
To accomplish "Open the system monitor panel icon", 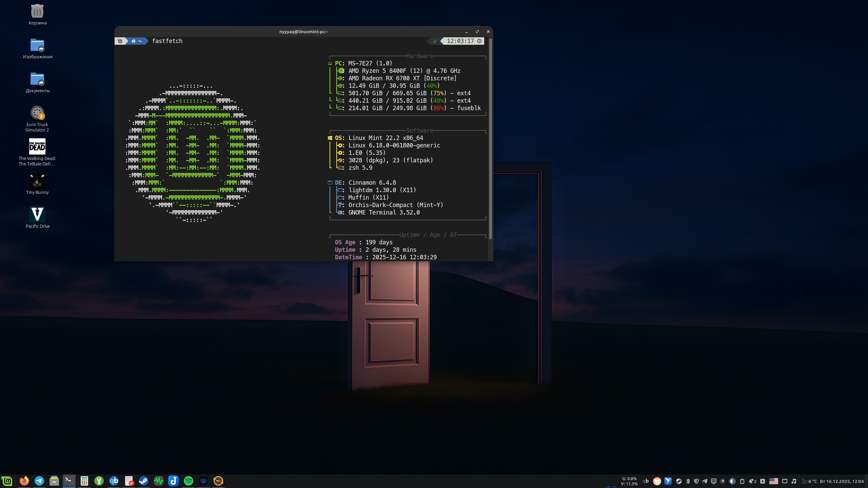I will point(159,481).
